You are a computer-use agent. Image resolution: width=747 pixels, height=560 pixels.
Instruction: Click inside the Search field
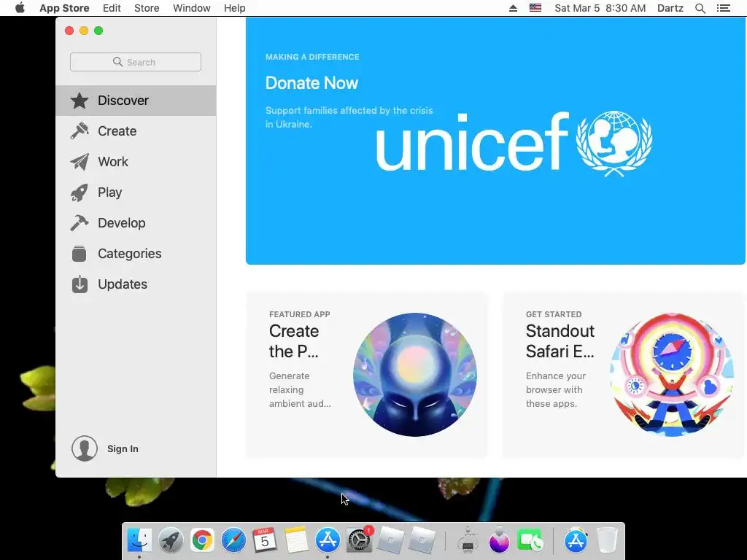pyautogui.click(x=136, y=62)
